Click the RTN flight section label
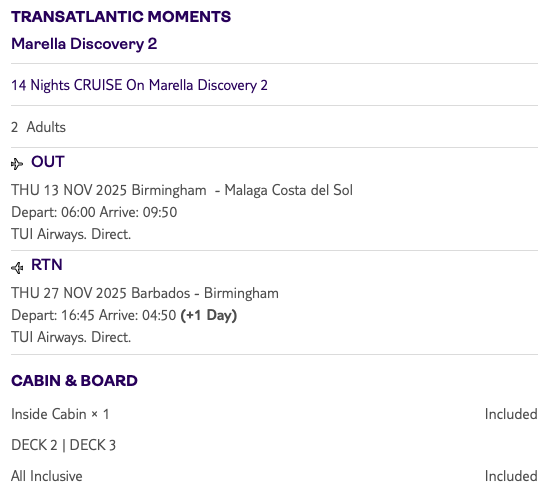 click(x=47, y=265)
